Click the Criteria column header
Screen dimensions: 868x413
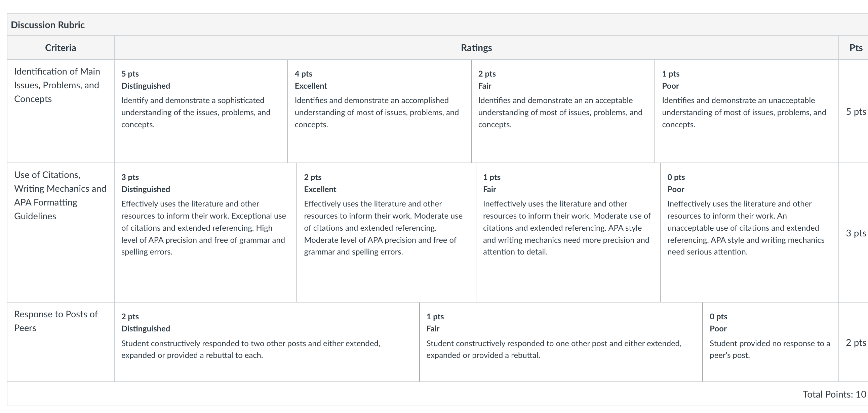(61, 48)
